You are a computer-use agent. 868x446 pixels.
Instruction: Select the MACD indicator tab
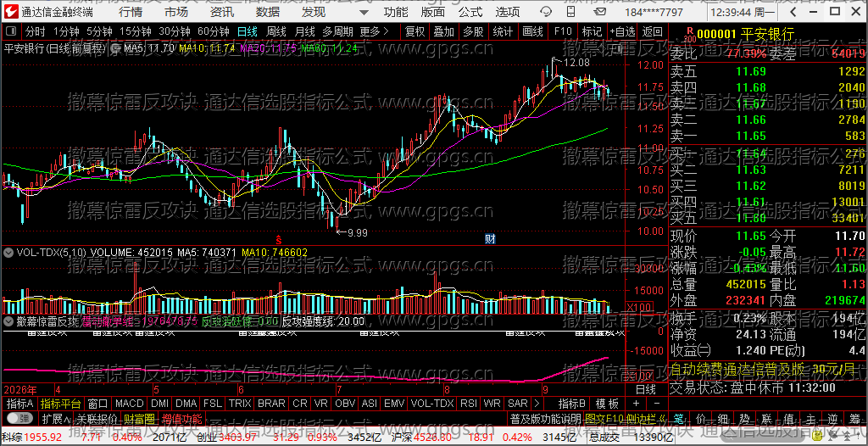pos(130,403)
